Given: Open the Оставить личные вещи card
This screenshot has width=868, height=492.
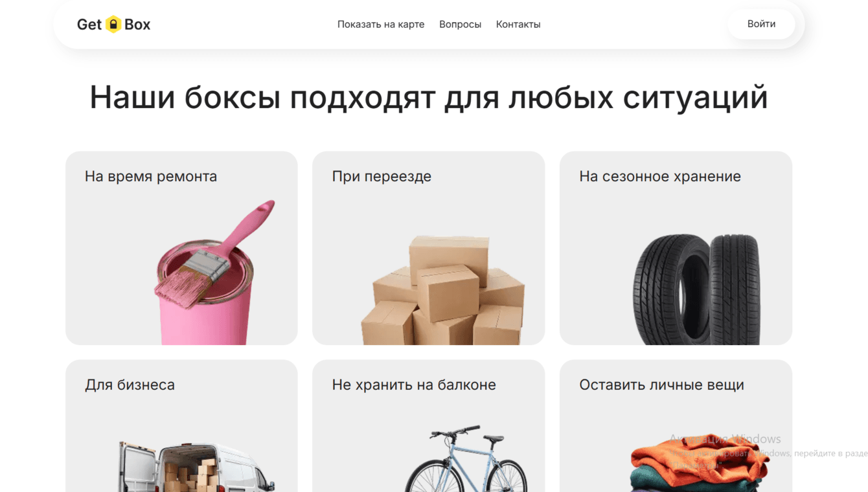Looking at the screenshot, I should (676, 426).
